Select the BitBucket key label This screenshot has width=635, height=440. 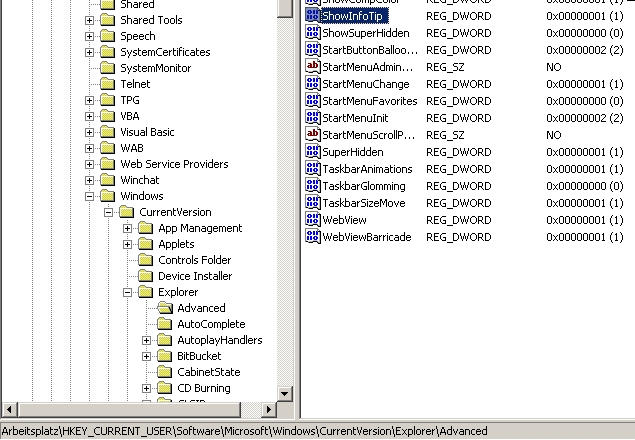(x=199, y=356)
